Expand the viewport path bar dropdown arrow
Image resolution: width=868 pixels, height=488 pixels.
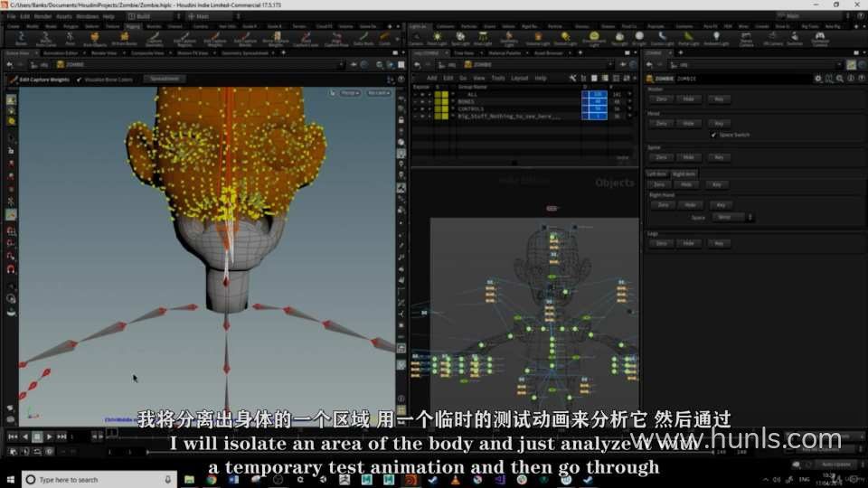341,65
